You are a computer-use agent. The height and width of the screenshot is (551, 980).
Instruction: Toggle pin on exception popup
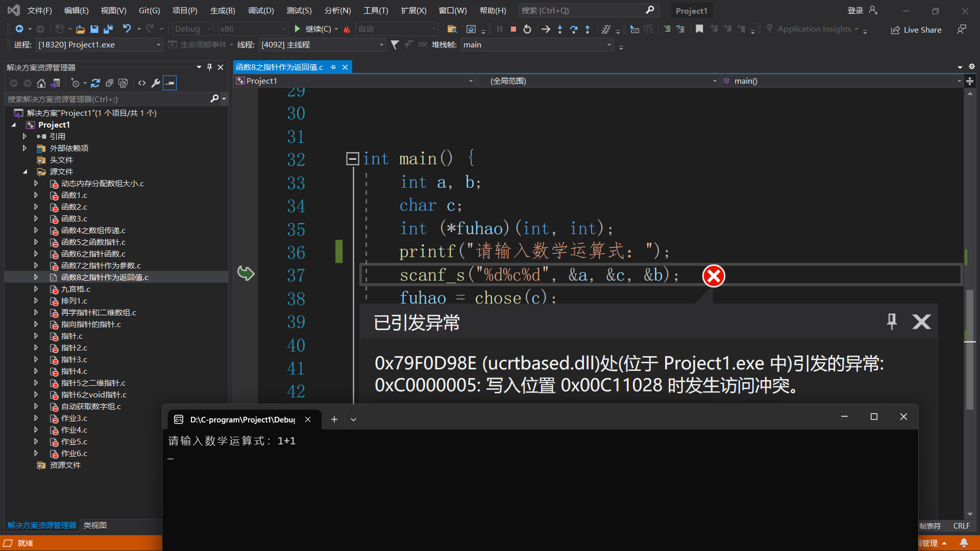892,322
